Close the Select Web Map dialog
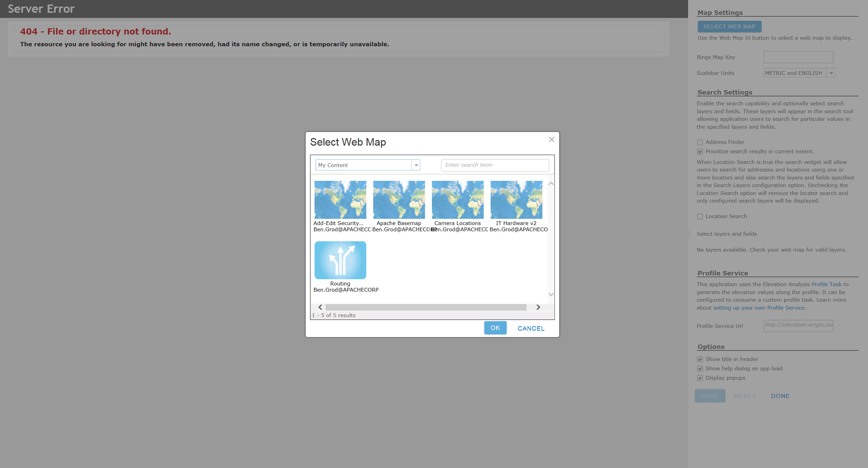This screenshot has height=468, width=868. tap(551, 139)
